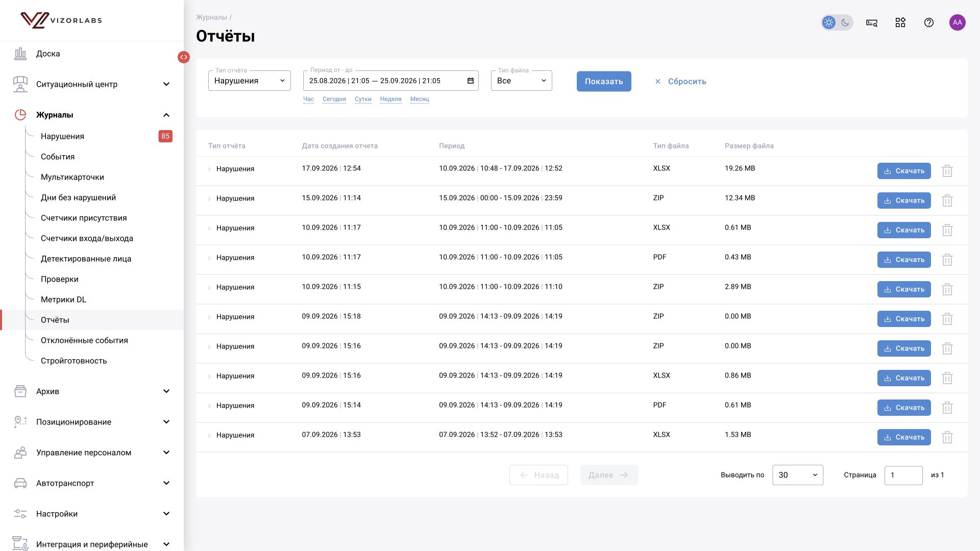Expand the Ситуационный центр section
This screenshot has height=551, width=980.
point(166,84)
